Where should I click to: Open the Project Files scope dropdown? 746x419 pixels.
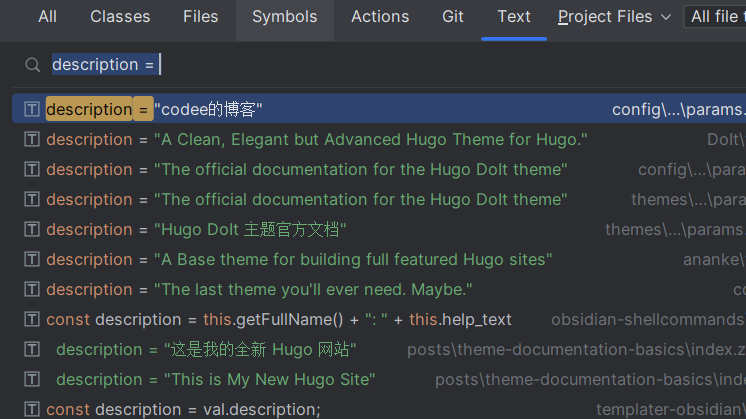(604, 17)
